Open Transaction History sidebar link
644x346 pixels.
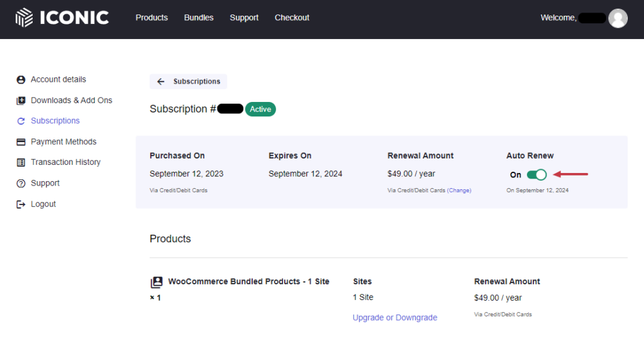[65, 162]
